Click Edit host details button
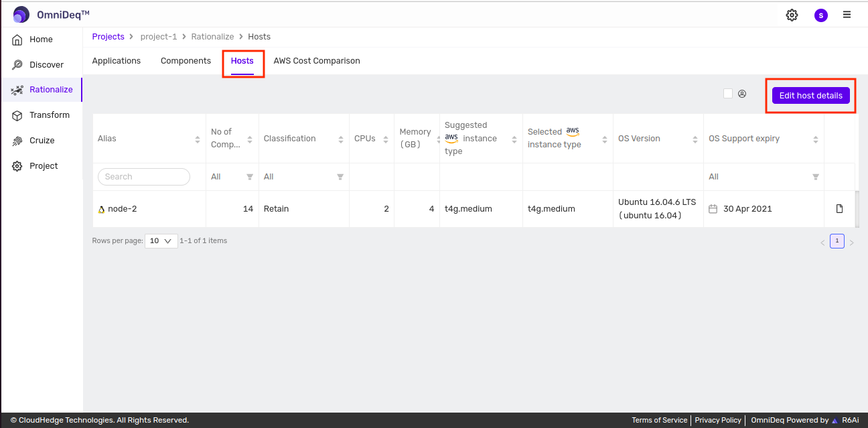This screenshot has height=428, width=868. (x=810, y=96)
